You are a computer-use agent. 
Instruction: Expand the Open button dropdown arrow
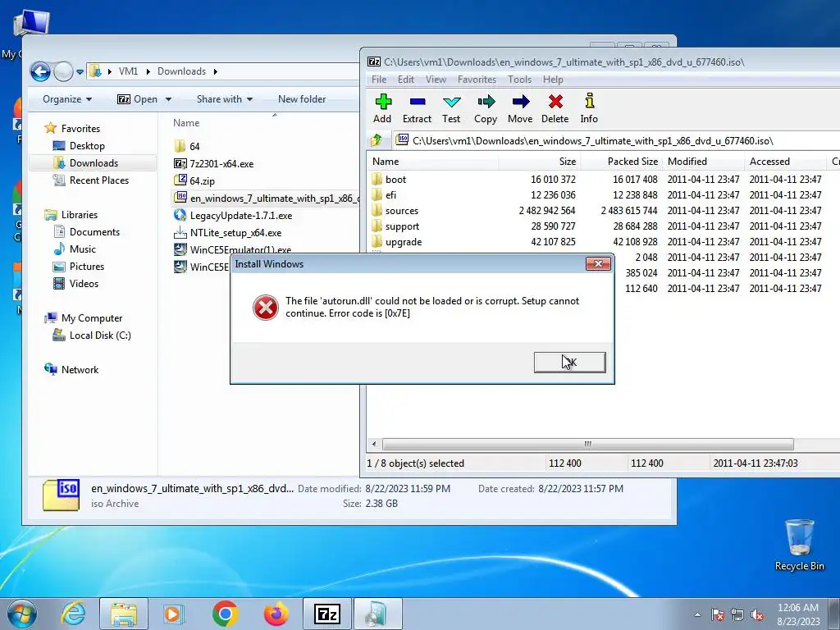(168, 99)
